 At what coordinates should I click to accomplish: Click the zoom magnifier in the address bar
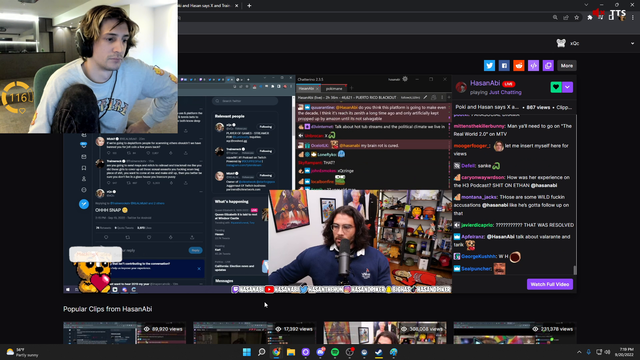coord(555,18)
